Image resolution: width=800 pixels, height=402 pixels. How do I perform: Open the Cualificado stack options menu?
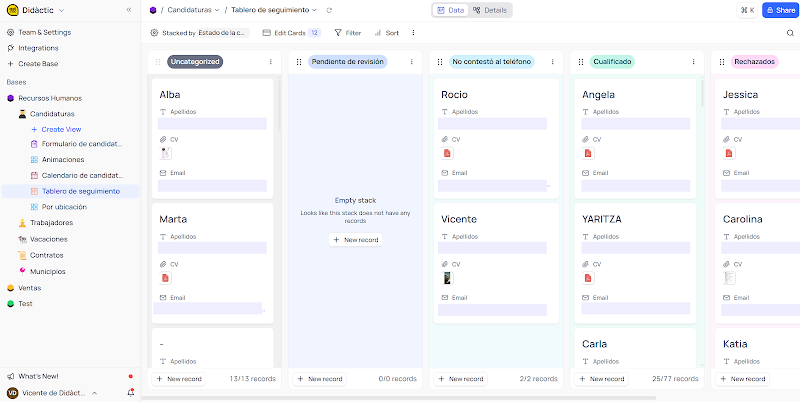click(x=693, y=62)
